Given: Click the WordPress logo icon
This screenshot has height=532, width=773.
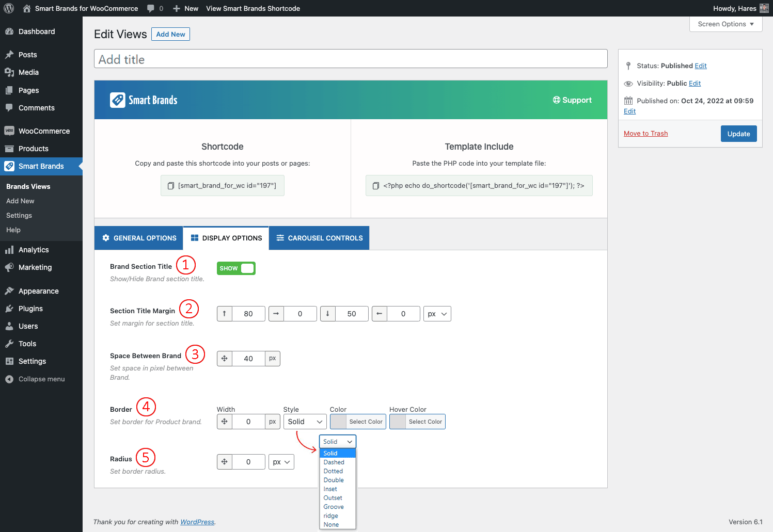Looking at the screenshot, I should coord(9,8).
